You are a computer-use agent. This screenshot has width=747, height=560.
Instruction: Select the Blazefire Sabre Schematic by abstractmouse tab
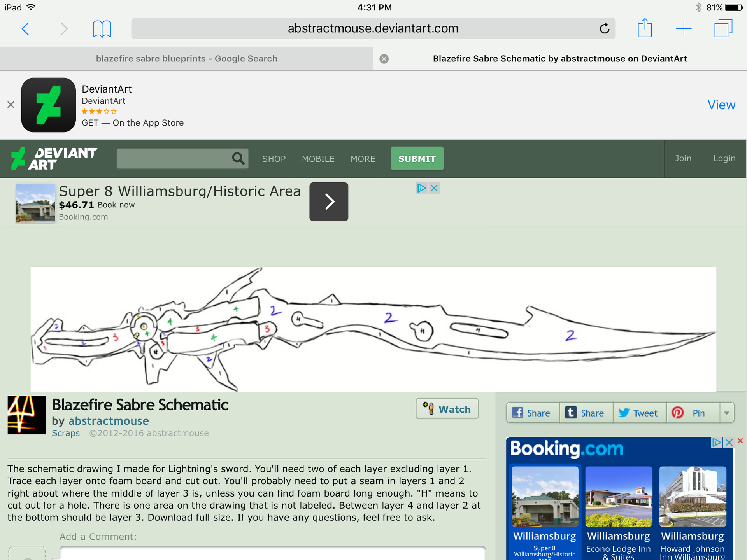tap(560, 59)
